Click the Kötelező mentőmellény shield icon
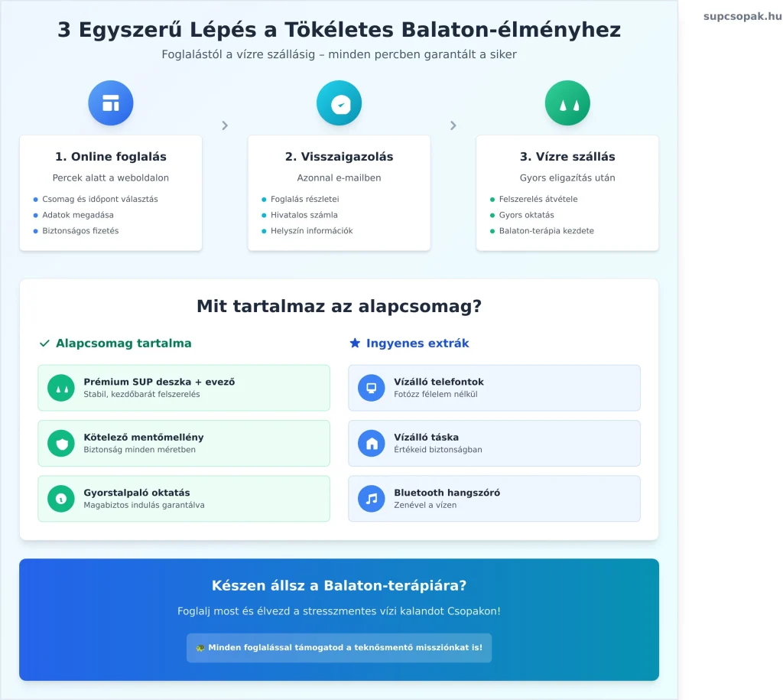783x700 pixels. (61, 443)
